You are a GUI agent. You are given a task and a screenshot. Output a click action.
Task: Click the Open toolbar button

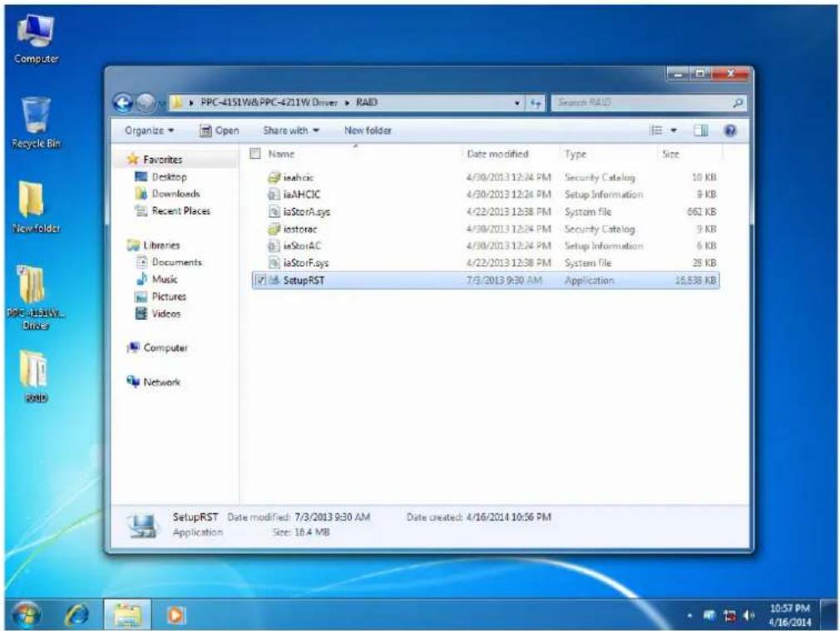[219, 131]
